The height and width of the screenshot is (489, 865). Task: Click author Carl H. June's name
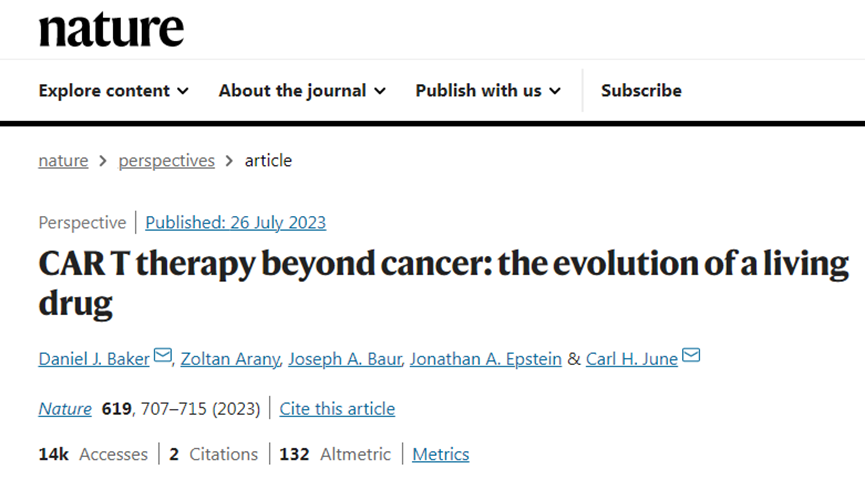[632, 359]
